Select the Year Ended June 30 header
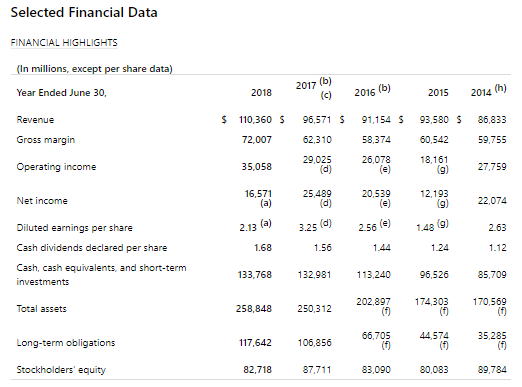 [62, 93]
